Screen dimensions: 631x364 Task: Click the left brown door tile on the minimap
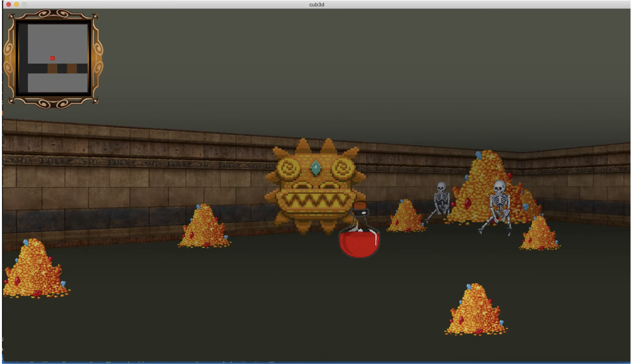click(52, 68)
